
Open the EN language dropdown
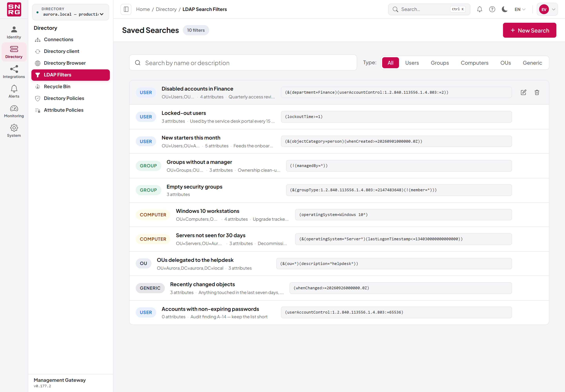[x=520, y=9]
